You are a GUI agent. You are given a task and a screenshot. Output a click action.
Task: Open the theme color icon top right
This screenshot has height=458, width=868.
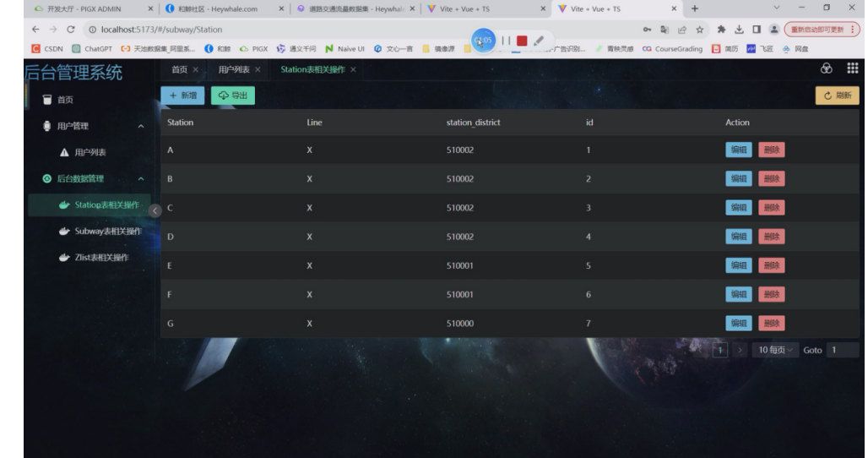826,68
